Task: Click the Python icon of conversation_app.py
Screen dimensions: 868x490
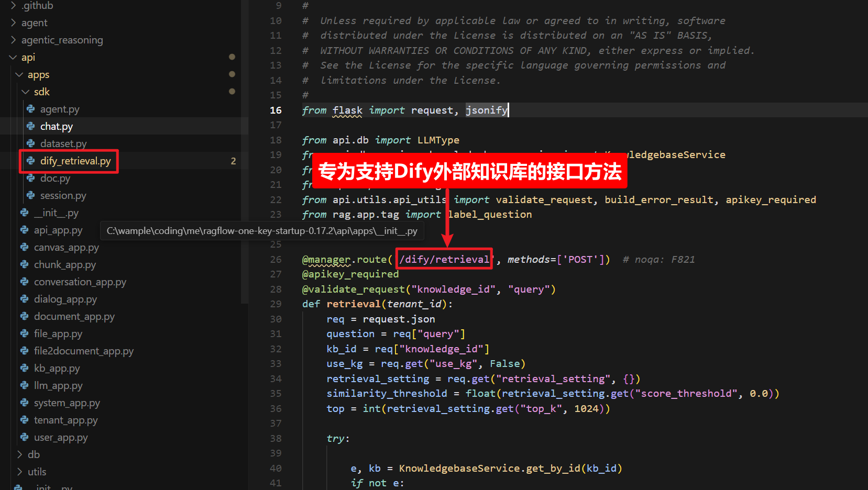Action: click(x=25, y=282)
